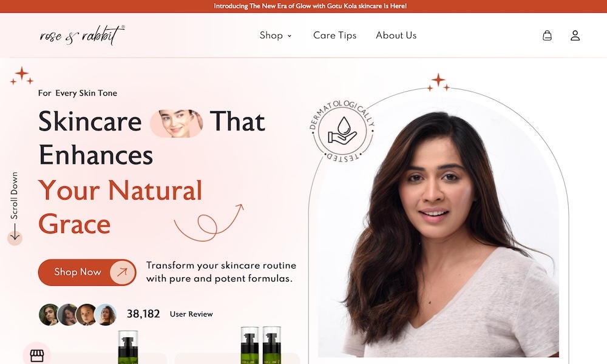Click the single green serum bottle
607x364 pixels.
[127, 347]
